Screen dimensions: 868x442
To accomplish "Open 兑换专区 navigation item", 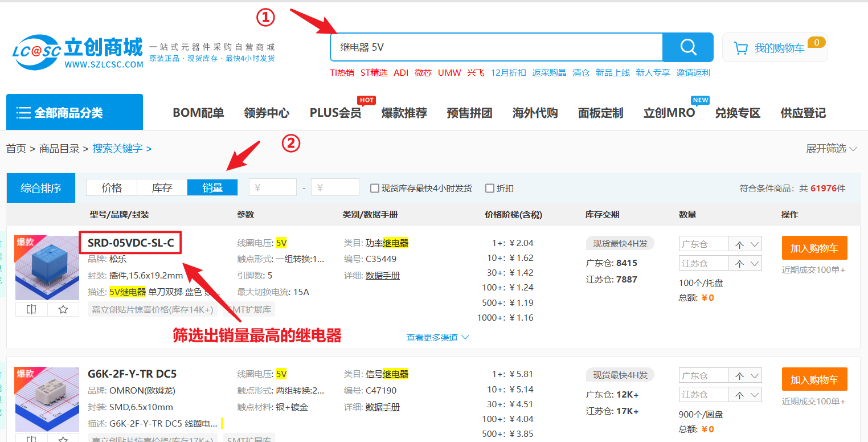I will coord(738,113).
